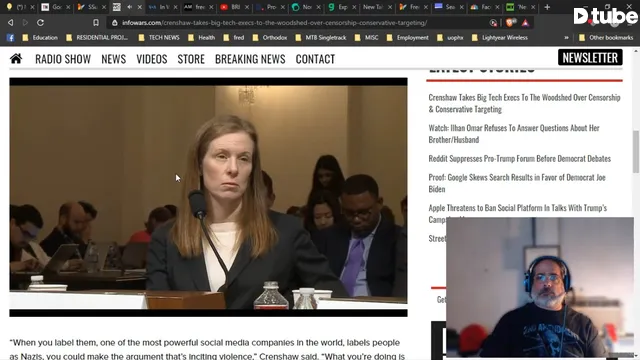Screen dimensions: 640x360
Task: Open the Ilhan Omar Refuses To Answer story
Action: tap(514, 133)
